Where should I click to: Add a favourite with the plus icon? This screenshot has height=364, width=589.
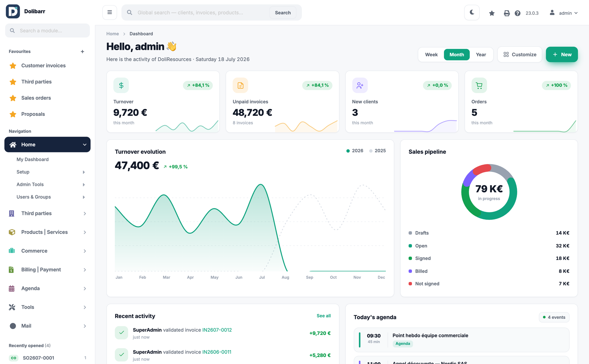point(82,52)
